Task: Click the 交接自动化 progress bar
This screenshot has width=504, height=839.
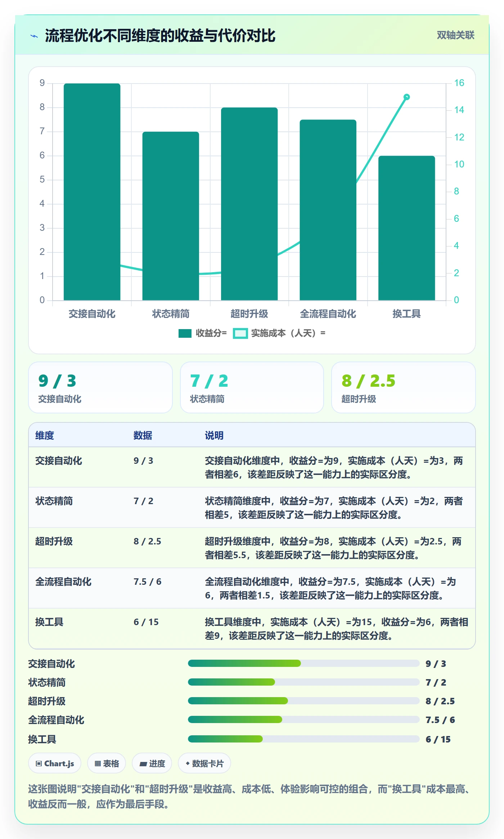Action: [x=304, y=663]
